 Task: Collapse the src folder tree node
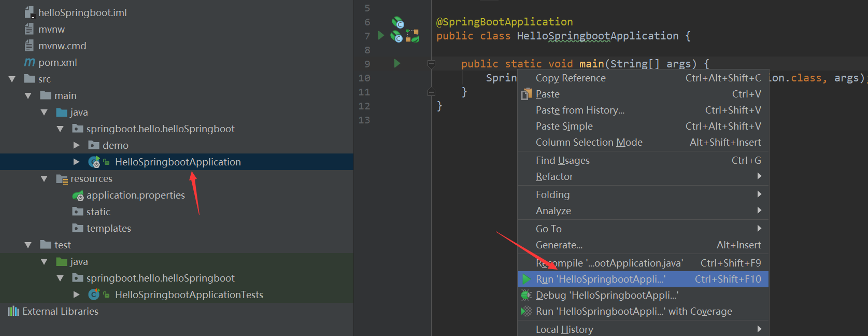(12, 79)
